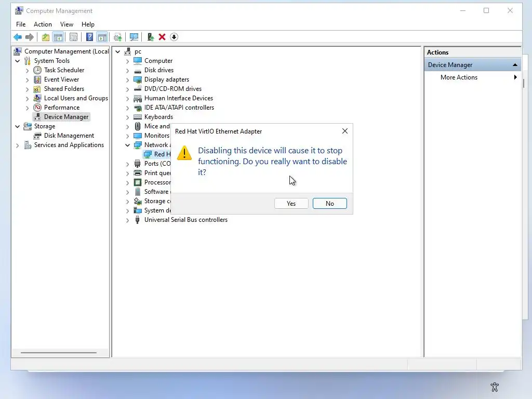
Task: Click the Back arrow in toolbar
Action: [x=18, y=37]
